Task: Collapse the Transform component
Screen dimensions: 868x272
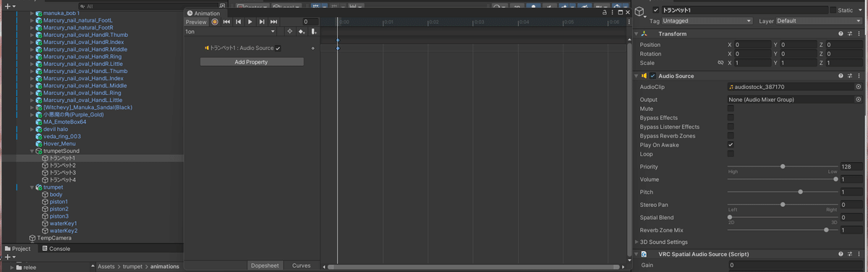Action: click(637, 34)
